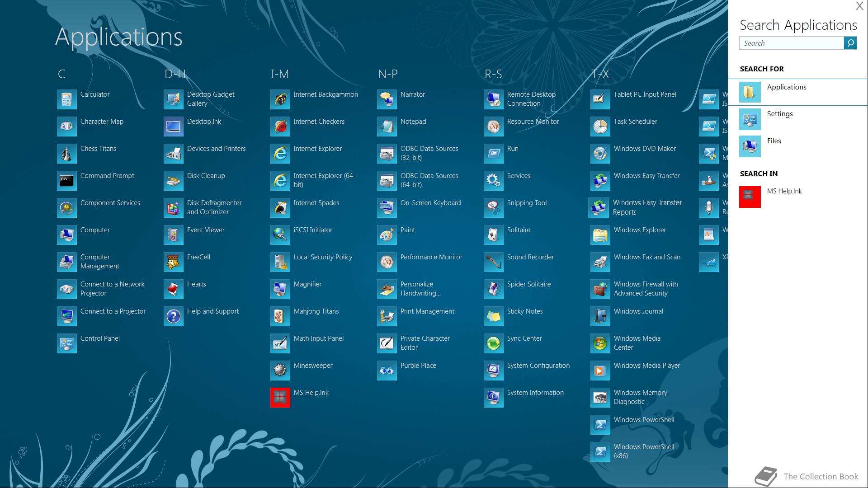868x488 pixels.
Task: Click the Windows Easy Transfer Reports label
Action: (x=647, y=207)
